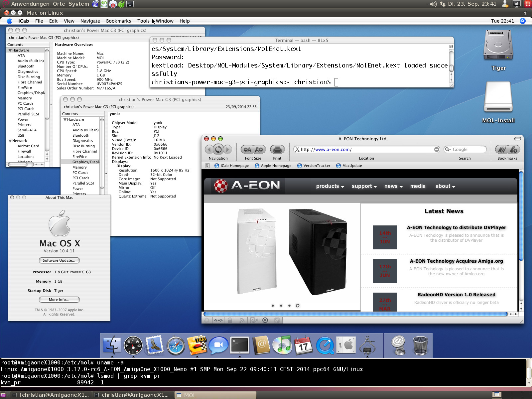
Task: Open bookmarks list in iCab toolbar
Action: tap(501, 150)
